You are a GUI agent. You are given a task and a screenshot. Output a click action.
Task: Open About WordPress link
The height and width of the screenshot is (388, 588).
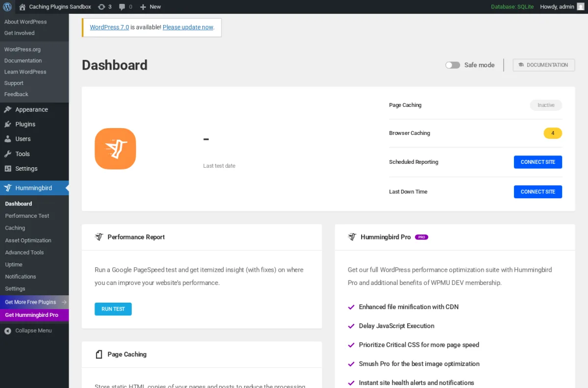25,22
